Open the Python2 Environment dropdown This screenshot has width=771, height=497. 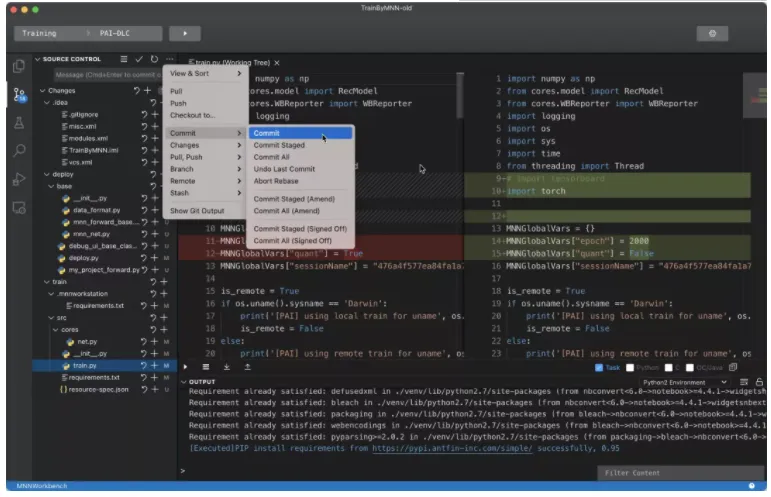coord(684,382)
